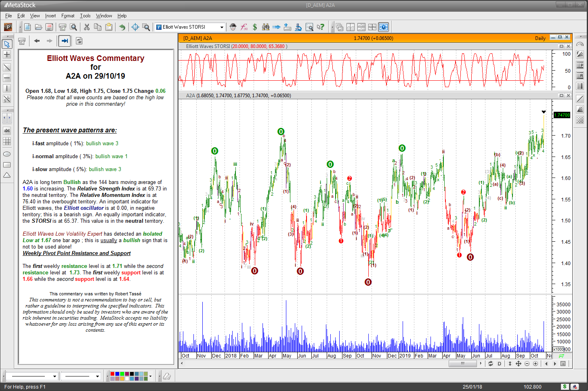The image size is (588, 391).
Task: Select the vertical line drawing tool
Action: tap(7, 88)
